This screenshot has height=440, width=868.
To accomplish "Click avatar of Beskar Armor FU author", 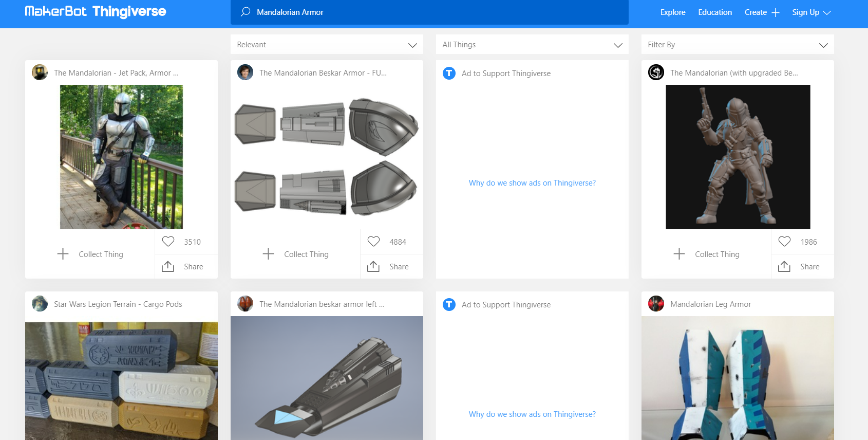I will click(x=245, y=72).
